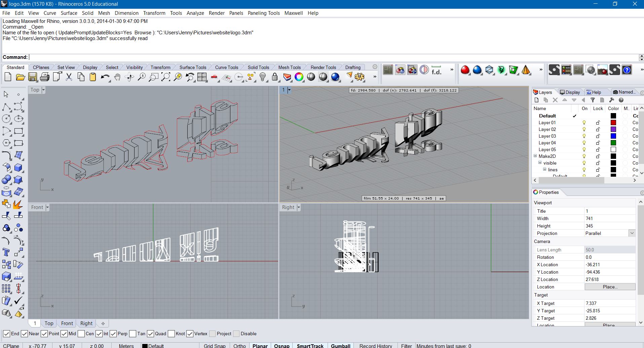Switch to the Curve Tools toolbar tab

226,67
